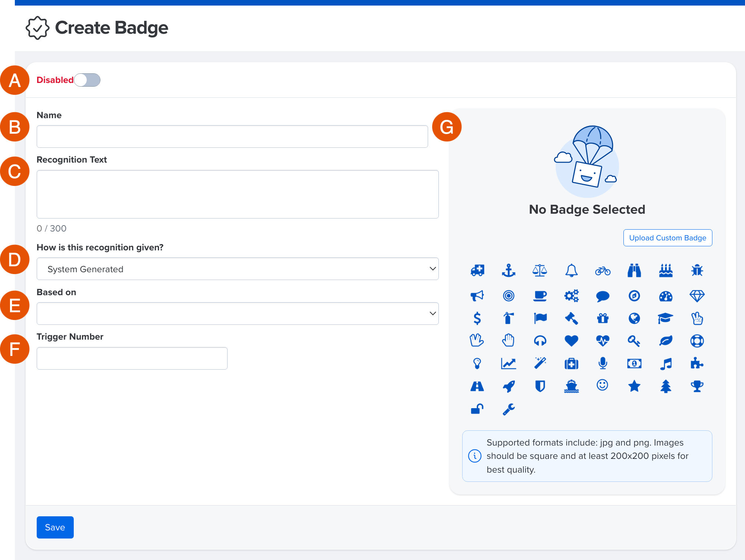Pick the rocket badge icon

pos(509,386)
